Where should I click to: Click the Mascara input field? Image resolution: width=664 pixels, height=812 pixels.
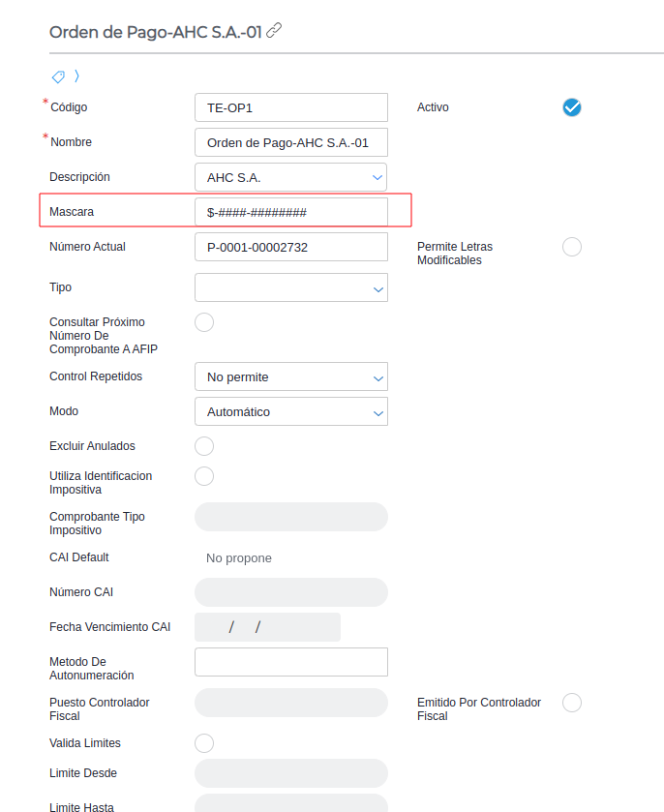point(291,212)
